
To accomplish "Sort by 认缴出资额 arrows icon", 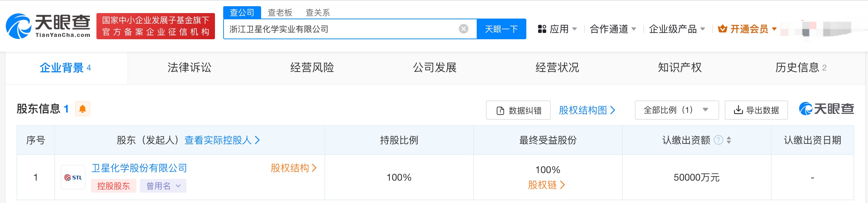I will (729, 140).
